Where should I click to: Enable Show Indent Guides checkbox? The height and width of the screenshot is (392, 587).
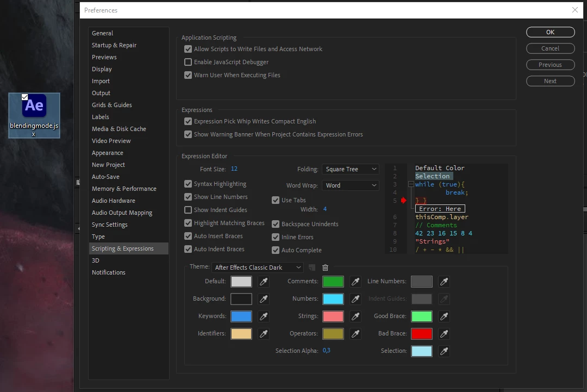coord(188,210)
